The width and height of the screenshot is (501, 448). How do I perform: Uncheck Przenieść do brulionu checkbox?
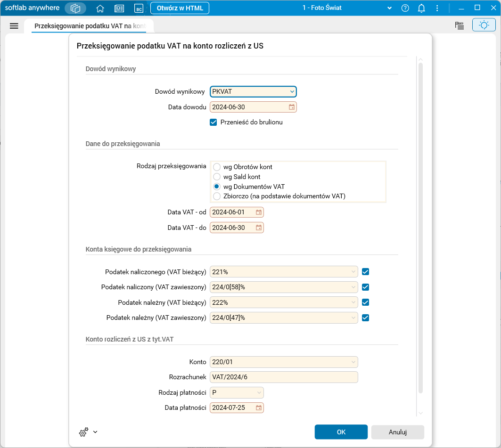[214, 122]
